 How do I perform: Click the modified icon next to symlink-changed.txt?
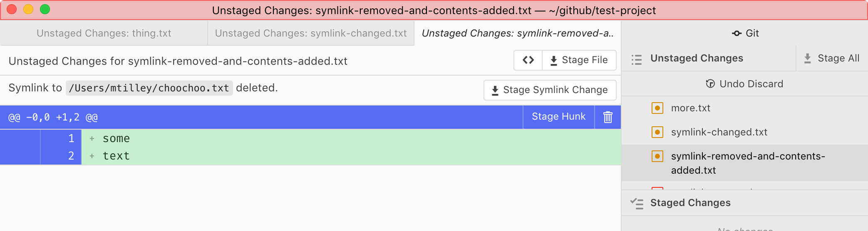point(657,132)
